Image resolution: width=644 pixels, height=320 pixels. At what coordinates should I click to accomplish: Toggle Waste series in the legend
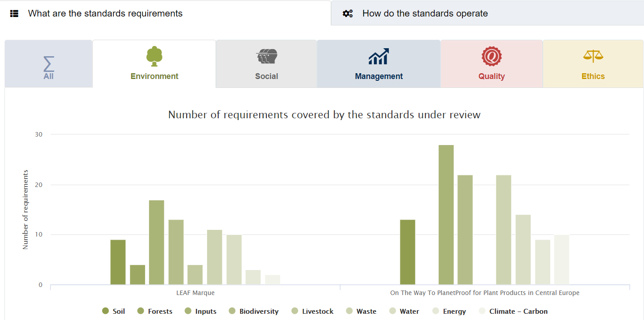(361, 312)
